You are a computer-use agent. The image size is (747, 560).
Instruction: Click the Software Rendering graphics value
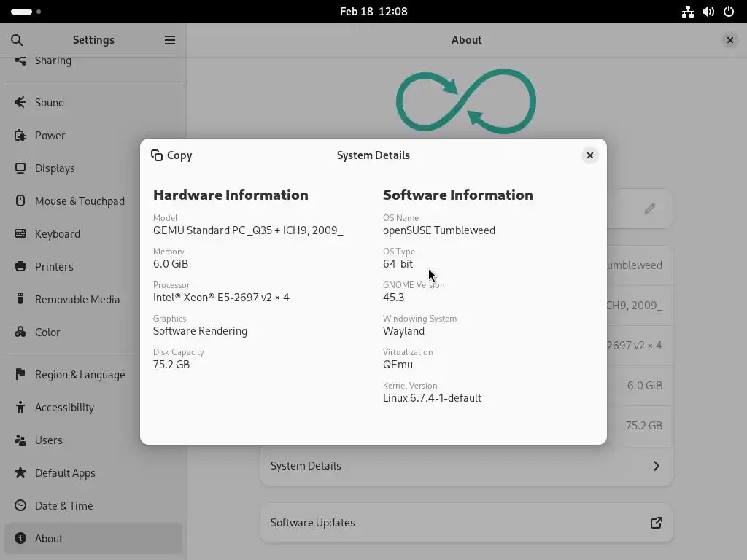200,331
